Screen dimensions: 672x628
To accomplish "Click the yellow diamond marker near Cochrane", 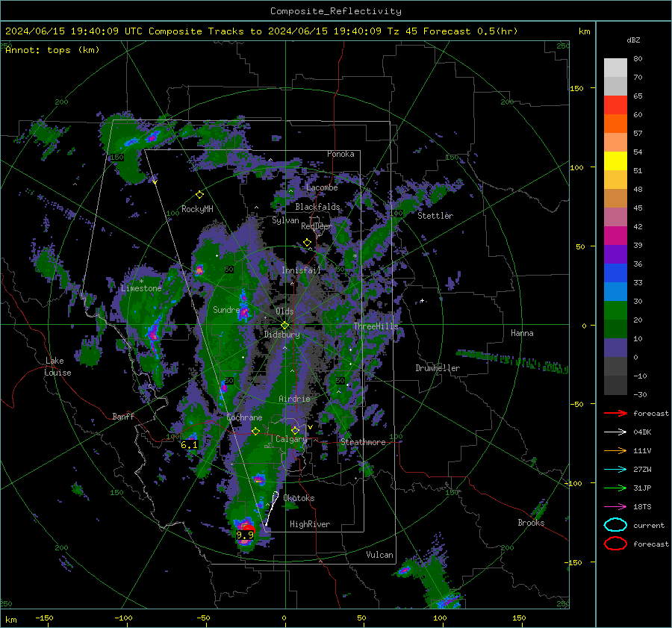I will click(x=255, y=432).
